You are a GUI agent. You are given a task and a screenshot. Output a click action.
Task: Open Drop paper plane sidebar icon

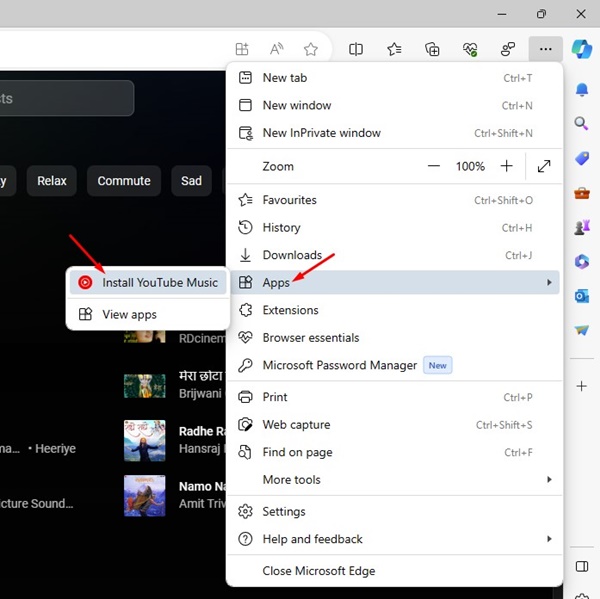[x=582, y=330]
